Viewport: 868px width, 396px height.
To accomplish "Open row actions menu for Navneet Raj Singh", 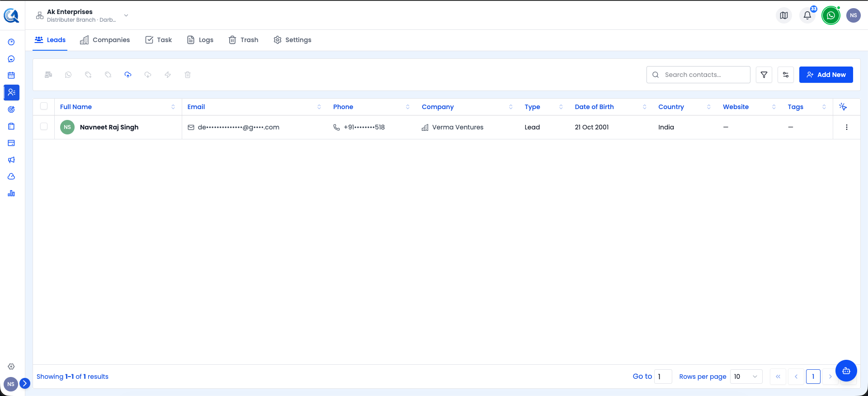I will click(847, 127).
